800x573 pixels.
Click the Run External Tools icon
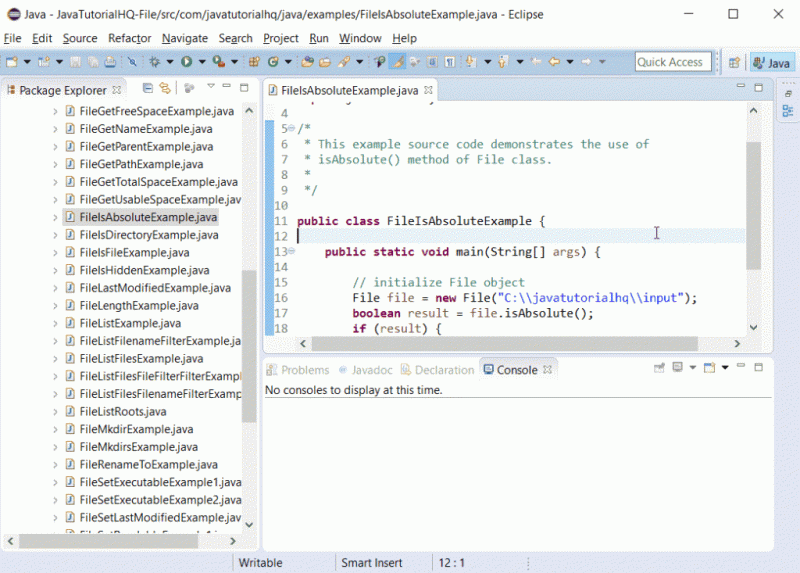(x=219, y=62)
